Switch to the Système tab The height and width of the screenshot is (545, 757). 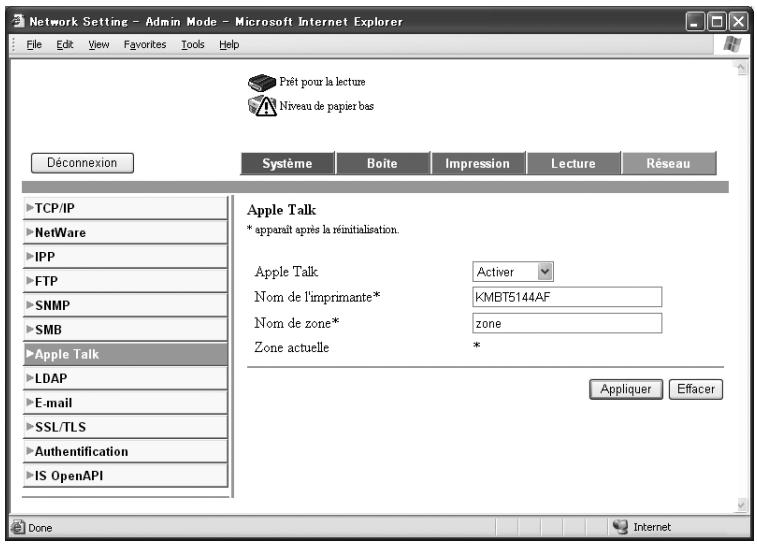coord(287,163)
